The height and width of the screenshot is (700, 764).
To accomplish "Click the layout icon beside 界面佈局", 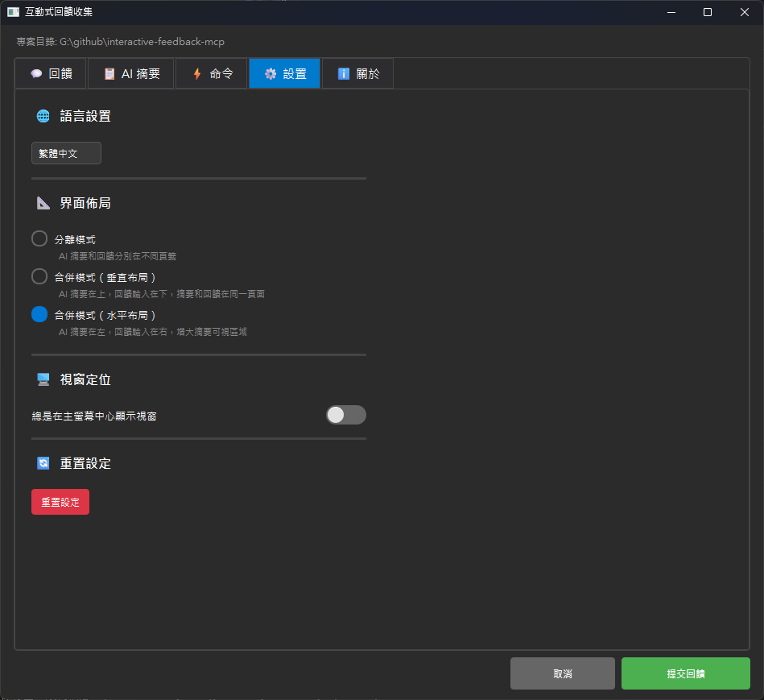I will point(43,202).
